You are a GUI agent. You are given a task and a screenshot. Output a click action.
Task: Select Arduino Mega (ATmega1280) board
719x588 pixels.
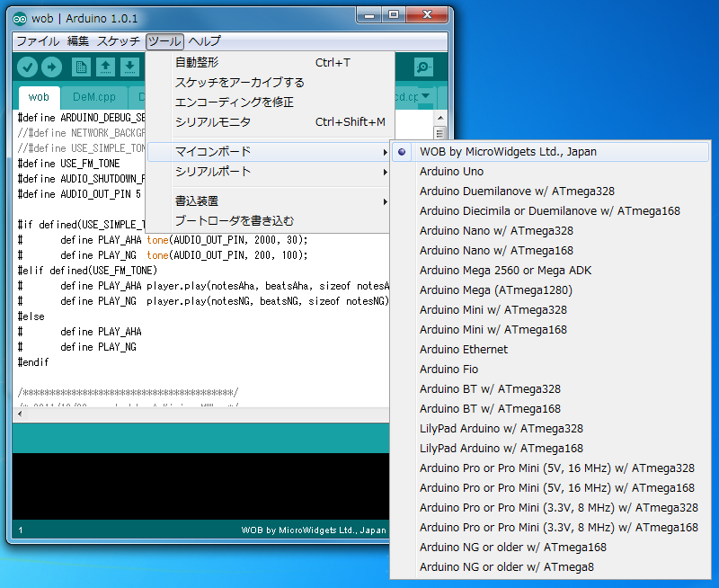pos(550,290)
